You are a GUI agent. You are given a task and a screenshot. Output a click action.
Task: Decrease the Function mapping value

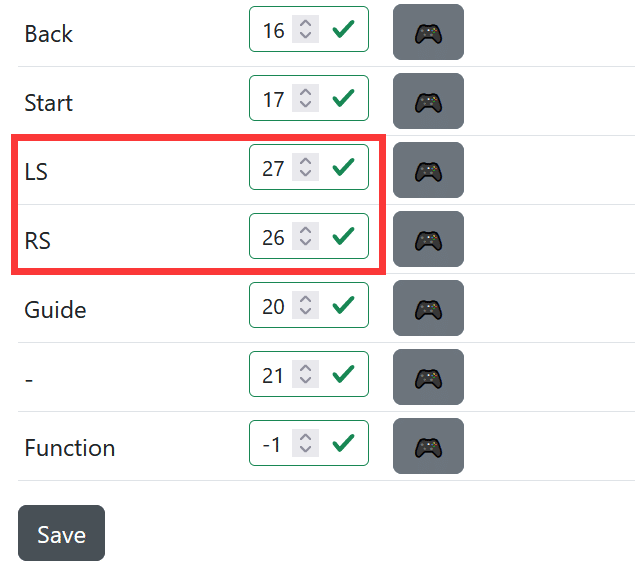click(x=306, y=450)
